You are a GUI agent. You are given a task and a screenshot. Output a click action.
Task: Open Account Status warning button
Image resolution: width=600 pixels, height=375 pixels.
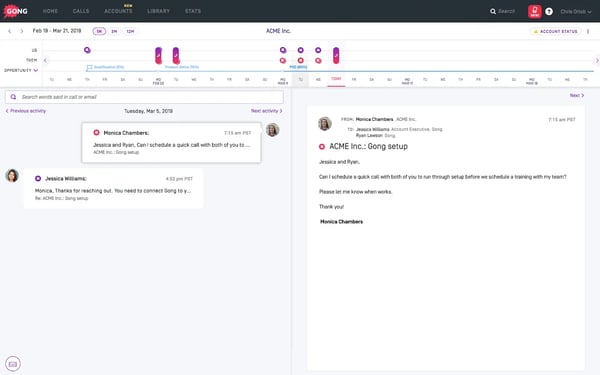click(555, 31)
